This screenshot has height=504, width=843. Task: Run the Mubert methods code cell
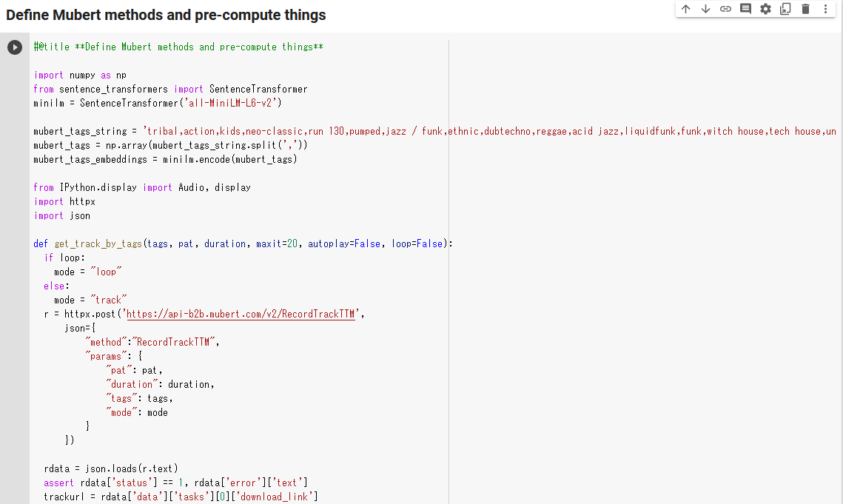pyautogui.click(x=15, y=47)
